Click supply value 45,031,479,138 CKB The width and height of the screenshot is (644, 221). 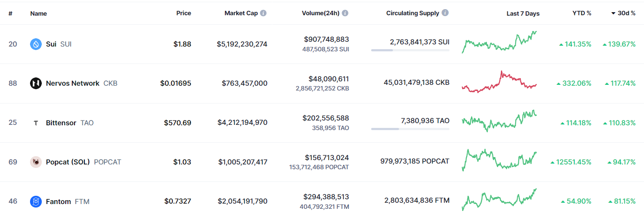click(x=417, y=82)
